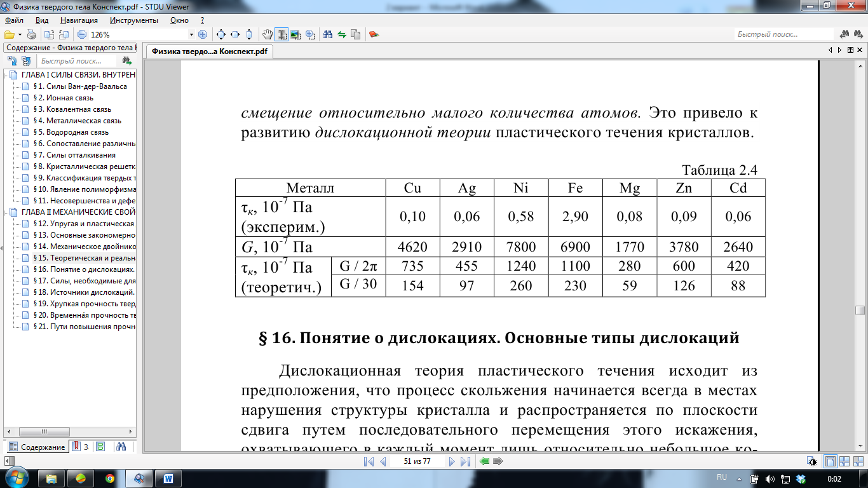
Task: Click the copy pages icon
Action: (356, 34)
